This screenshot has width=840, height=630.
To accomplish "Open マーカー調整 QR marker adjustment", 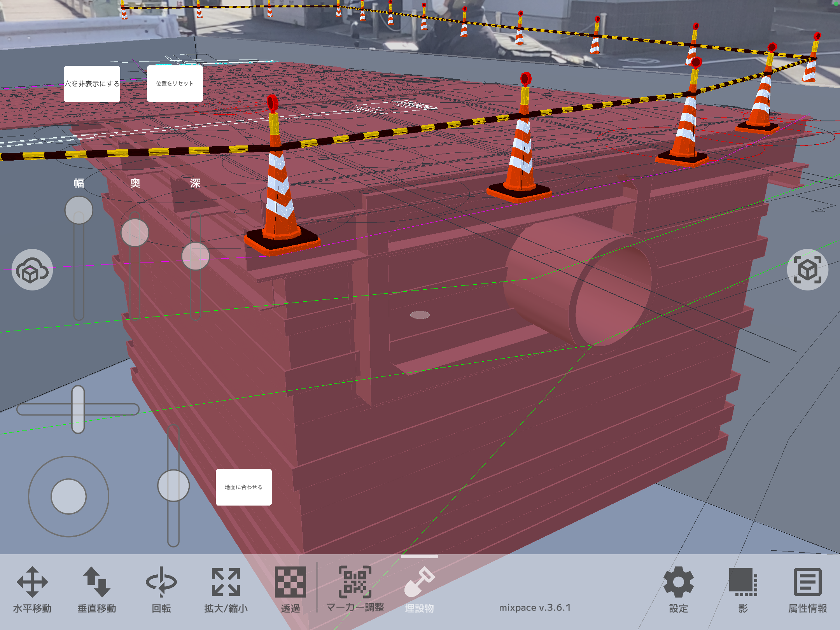I will click(x=355, y=590).
